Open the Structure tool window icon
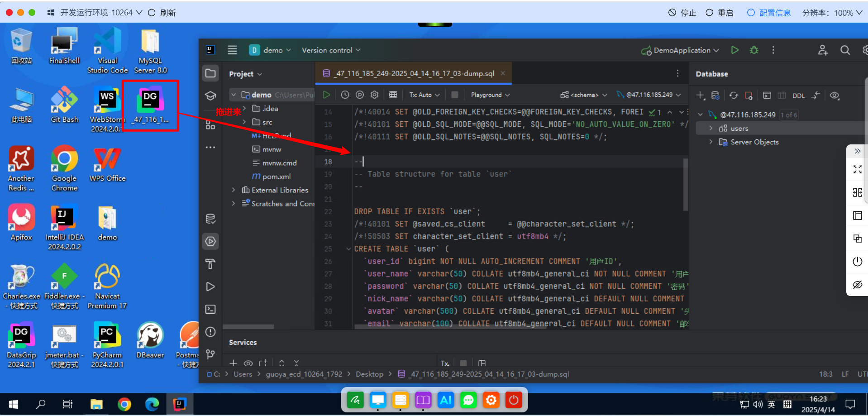The image size is (868, 416). (210, 124)
